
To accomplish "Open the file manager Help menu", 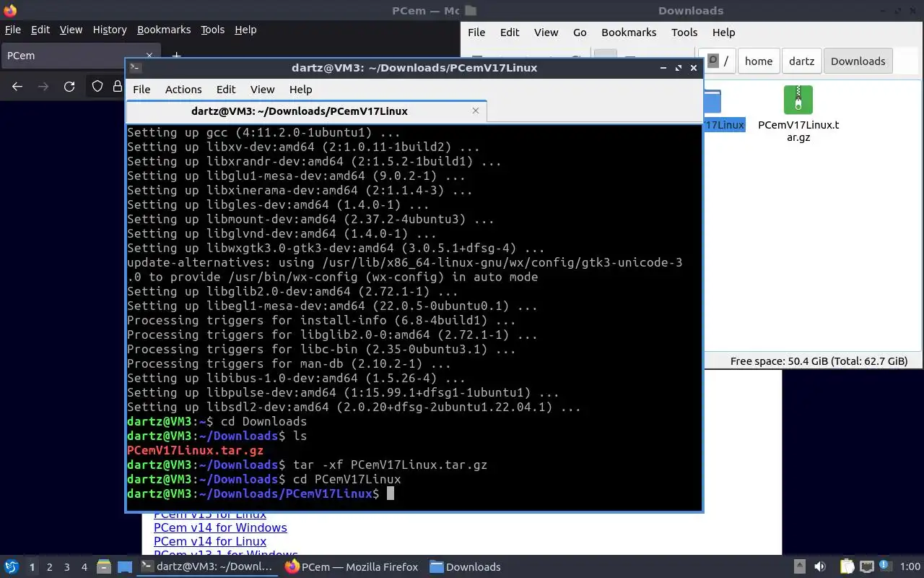I will click(723, 32).
